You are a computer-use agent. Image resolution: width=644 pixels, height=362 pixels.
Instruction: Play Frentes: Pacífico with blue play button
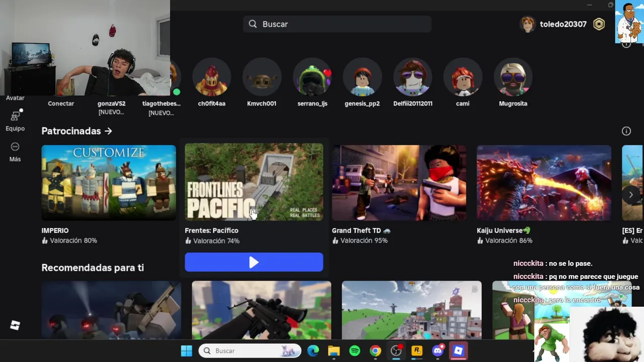[254, 262]
